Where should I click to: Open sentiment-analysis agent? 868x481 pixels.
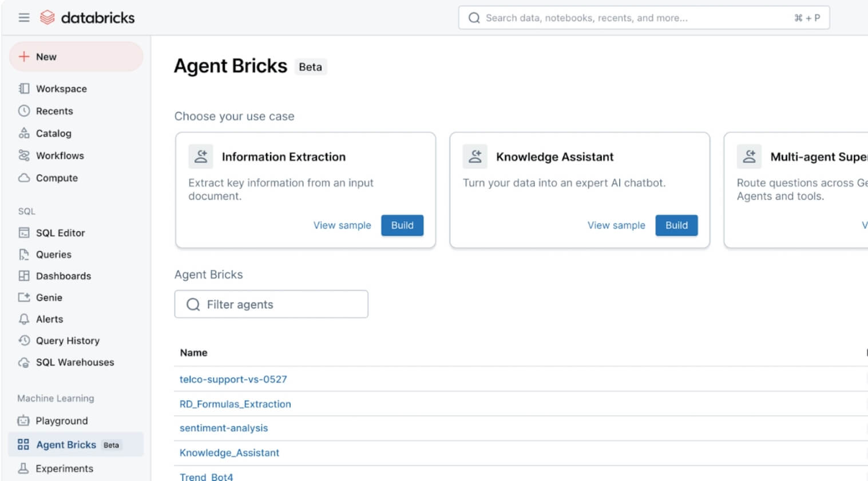(224, 428)
